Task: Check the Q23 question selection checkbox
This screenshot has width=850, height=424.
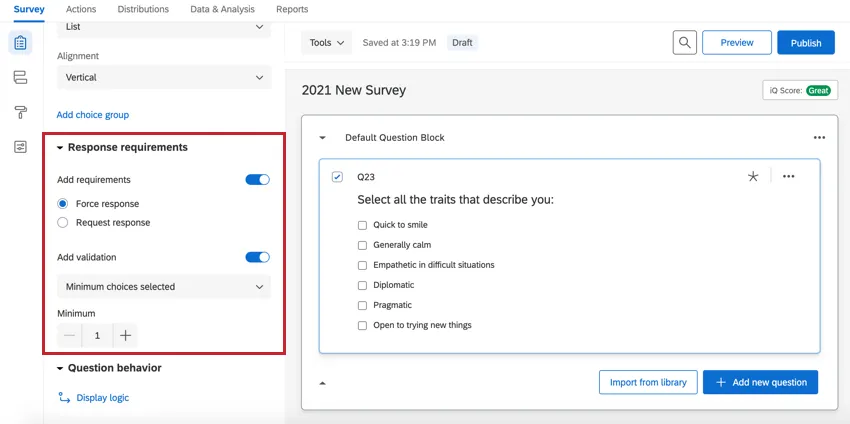Action: pyautogui.click(x=337, y=176)
